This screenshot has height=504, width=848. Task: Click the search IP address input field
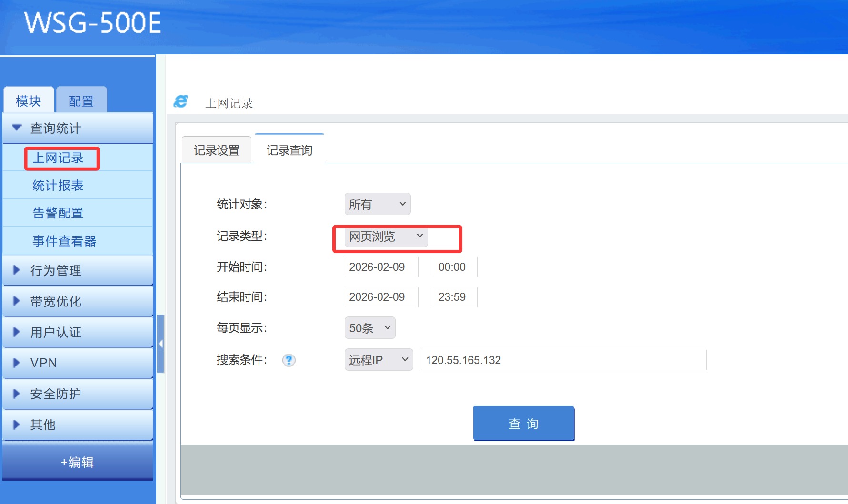563,360
